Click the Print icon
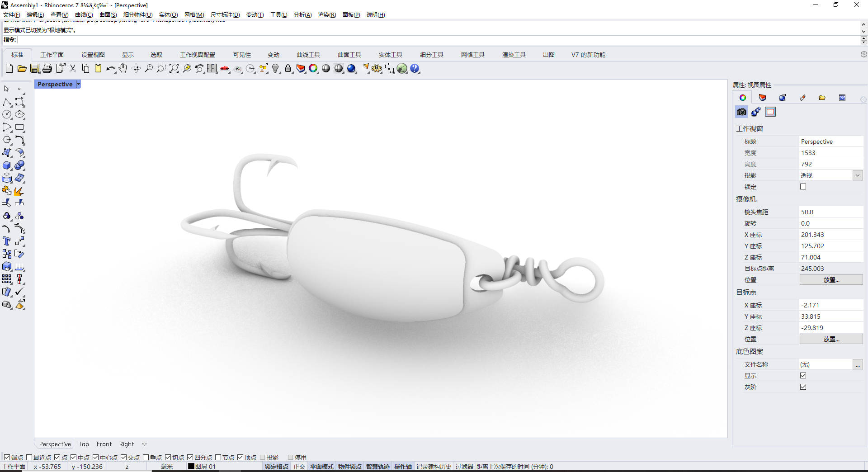Image resolution: width=868 pixels, height=472 pixels. (x=47, y=69)
